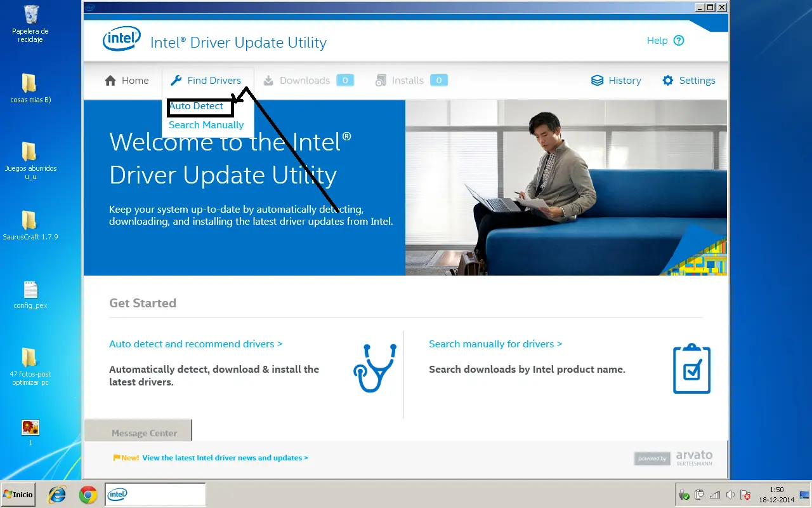The width and height of the screenshot is (812, 508).
Task: Click 'Search manually for drivers >' link
Action: tap(495, 344)
